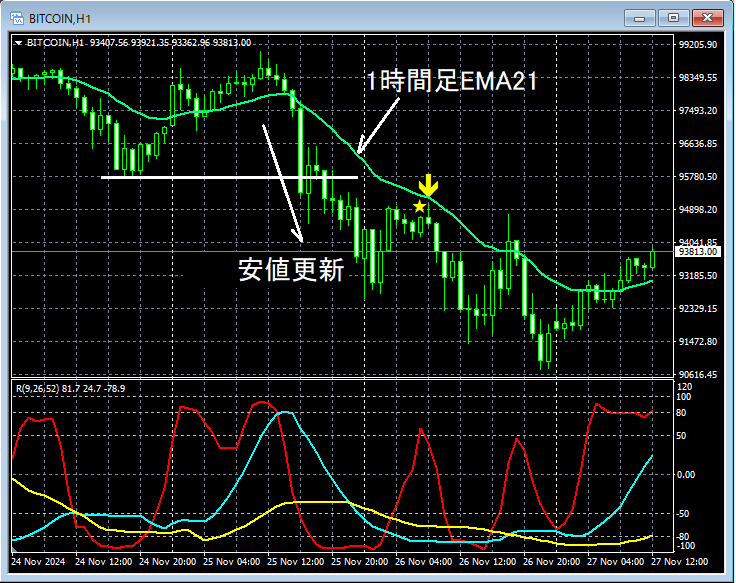Screen dimensions: 736x583
Task: Click the BITCOIN,H1 chart window icon
Action: (17, 18)
